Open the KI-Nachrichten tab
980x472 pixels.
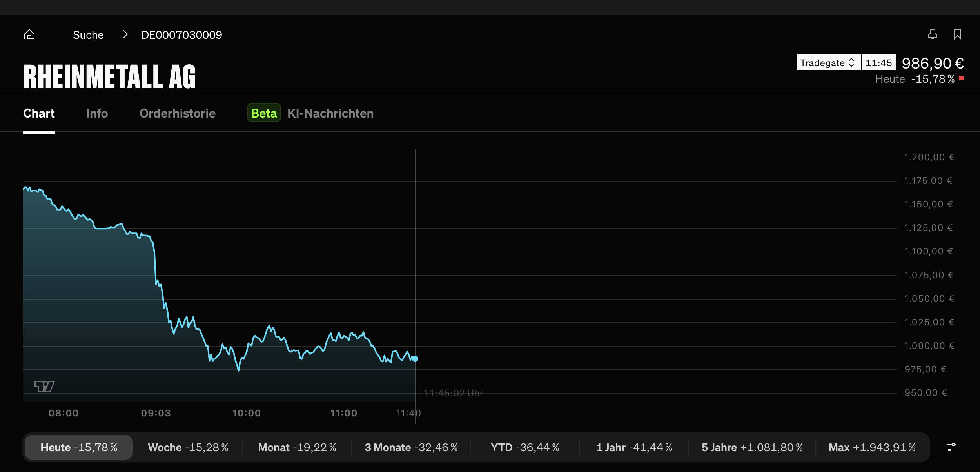click(x=330, y=113)
